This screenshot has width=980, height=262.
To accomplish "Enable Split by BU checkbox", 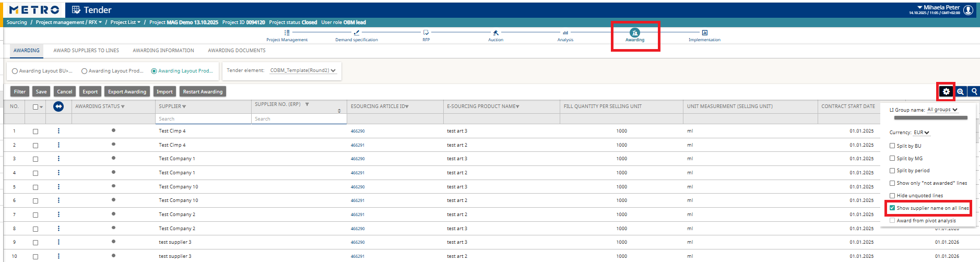I will [x=892, y=146].
